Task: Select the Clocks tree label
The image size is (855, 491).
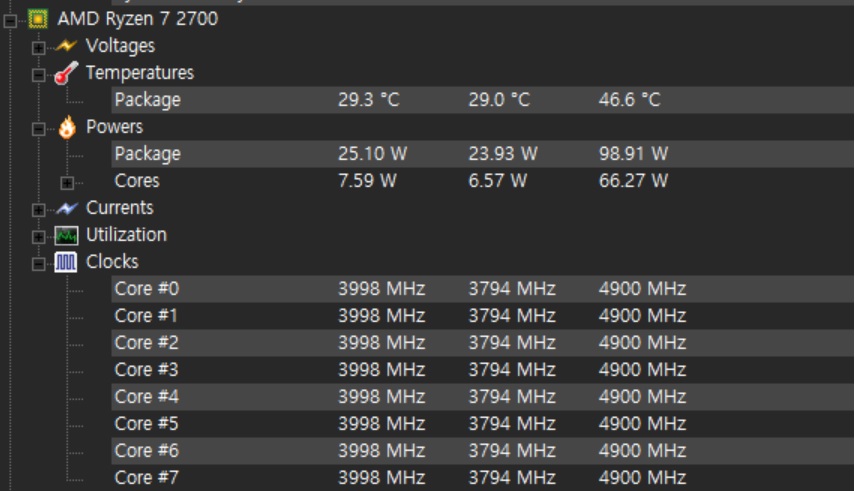Action: click(x=112, y=262)
